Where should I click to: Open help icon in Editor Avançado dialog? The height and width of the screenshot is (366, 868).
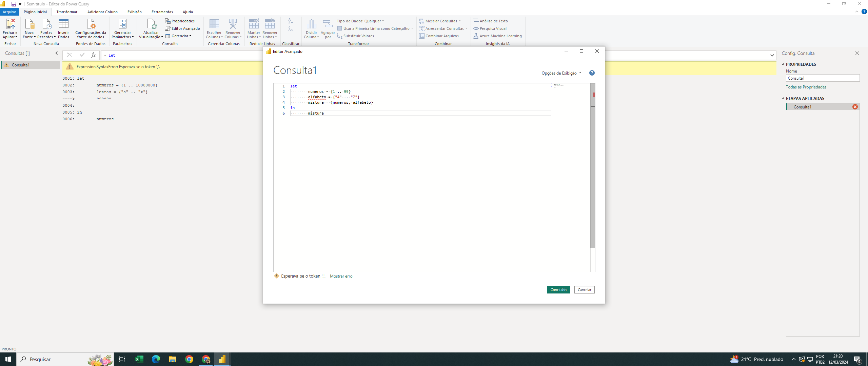(592, 73)
